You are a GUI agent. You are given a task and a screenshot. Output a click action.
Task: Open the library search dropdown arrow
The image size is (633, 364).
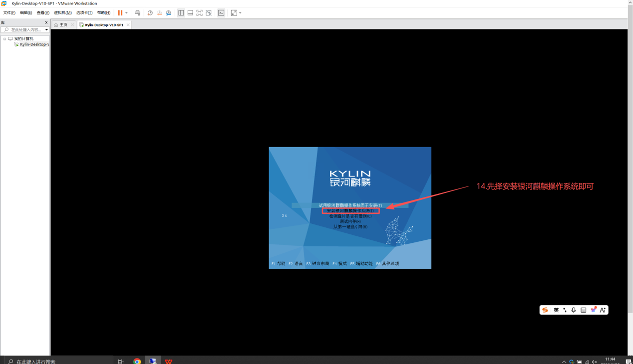coord(46,30)
